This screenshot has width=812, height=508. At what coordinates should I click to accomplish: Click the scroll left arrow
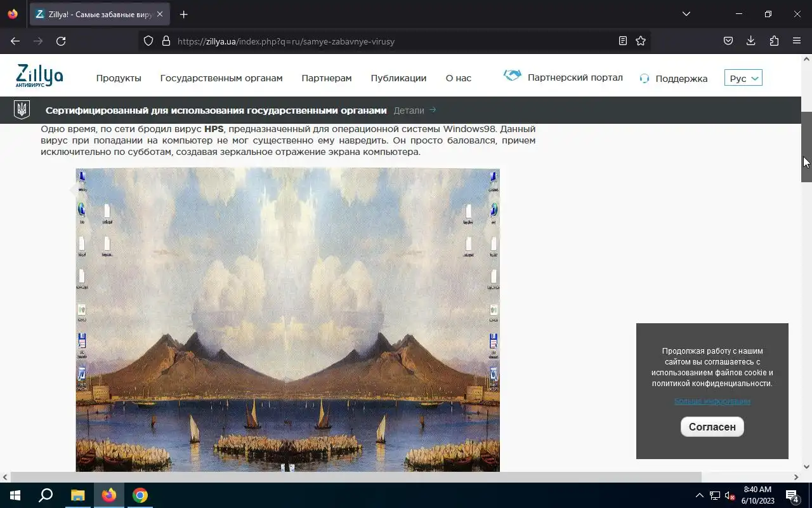click(5, 477)
